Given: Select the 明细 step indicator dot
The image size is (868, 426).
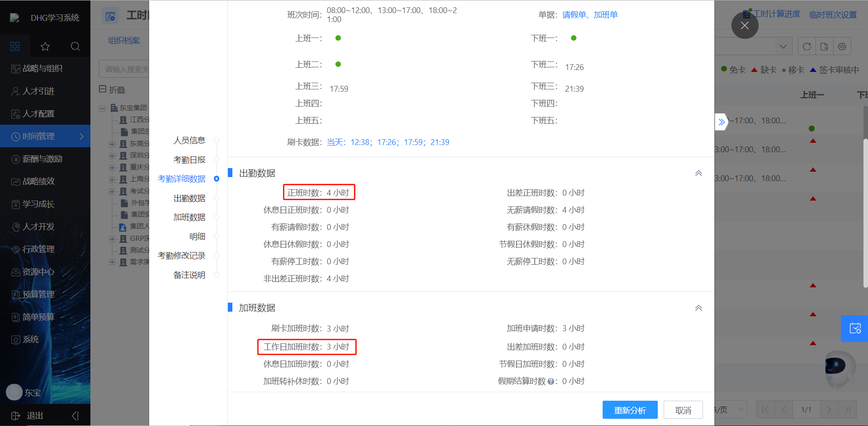Looking at the screenshot, I should coord(217,236).
